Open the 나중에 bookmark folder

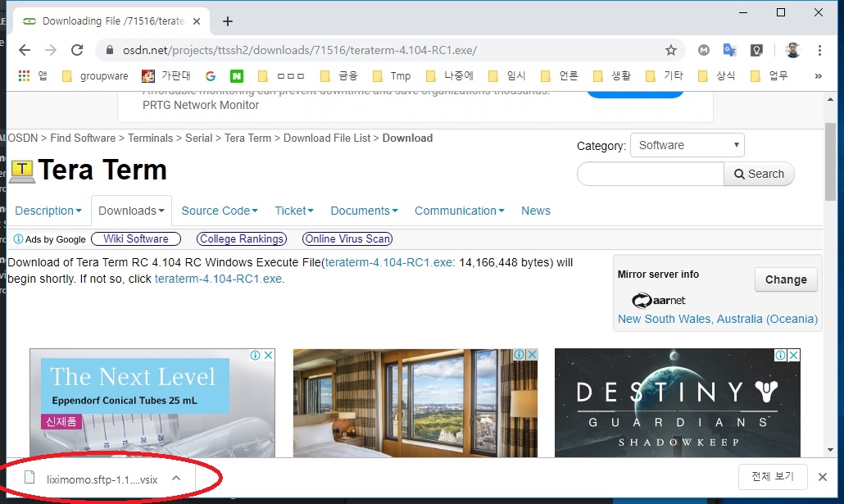(450, 76)
